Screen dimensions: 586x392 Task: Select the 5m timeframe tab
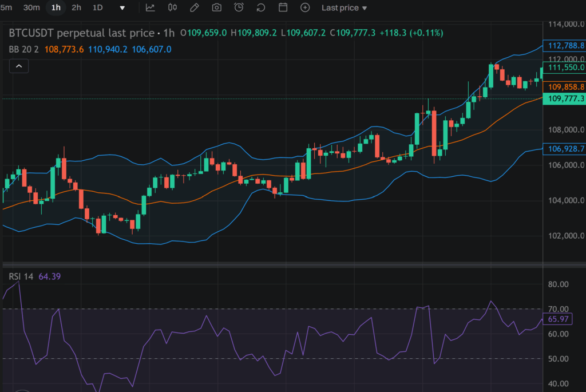pos(7,7)
